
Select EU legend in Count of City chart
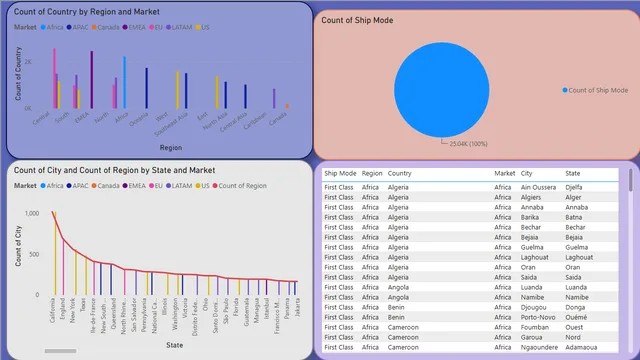[156, 186]
